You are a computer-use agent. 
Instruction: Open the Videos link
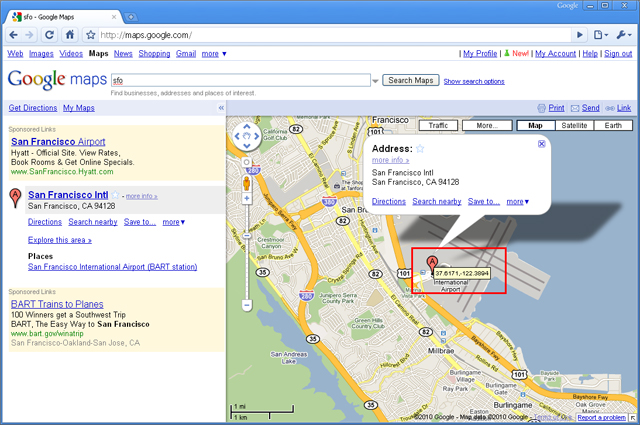click(71, 53)
